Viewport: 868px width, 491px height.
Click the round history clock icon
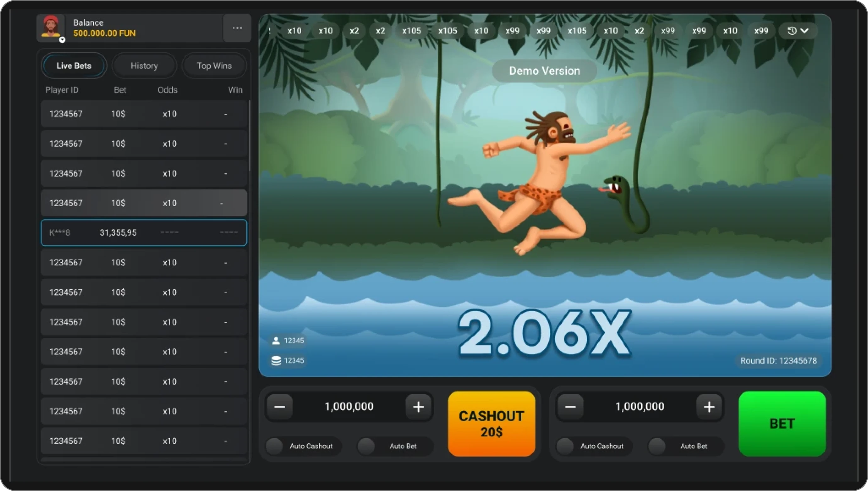coord(792,31)
